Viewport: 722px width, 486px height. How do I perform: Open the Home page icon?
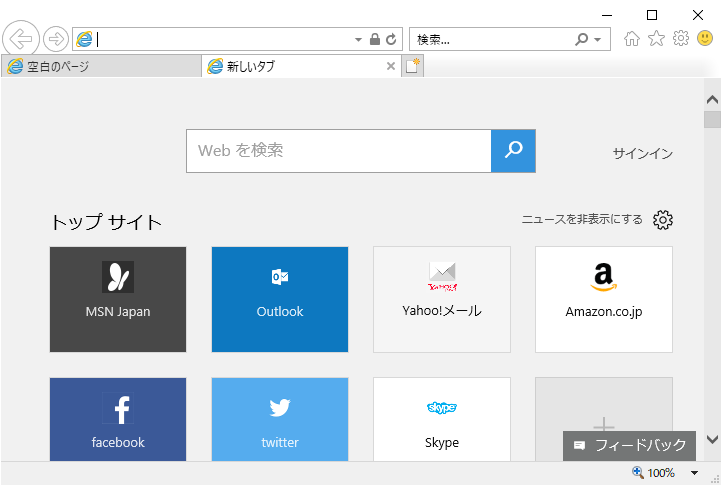[x=632, y=39]
